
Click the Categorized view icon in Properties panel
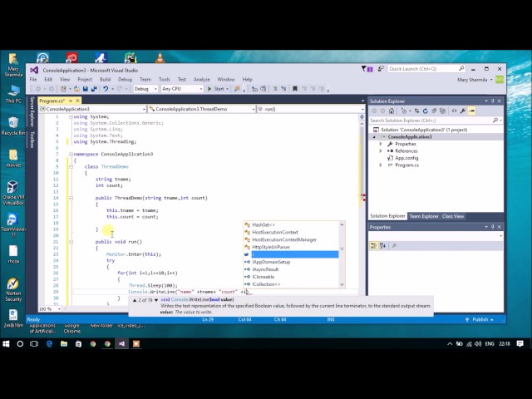pos(373,246)
